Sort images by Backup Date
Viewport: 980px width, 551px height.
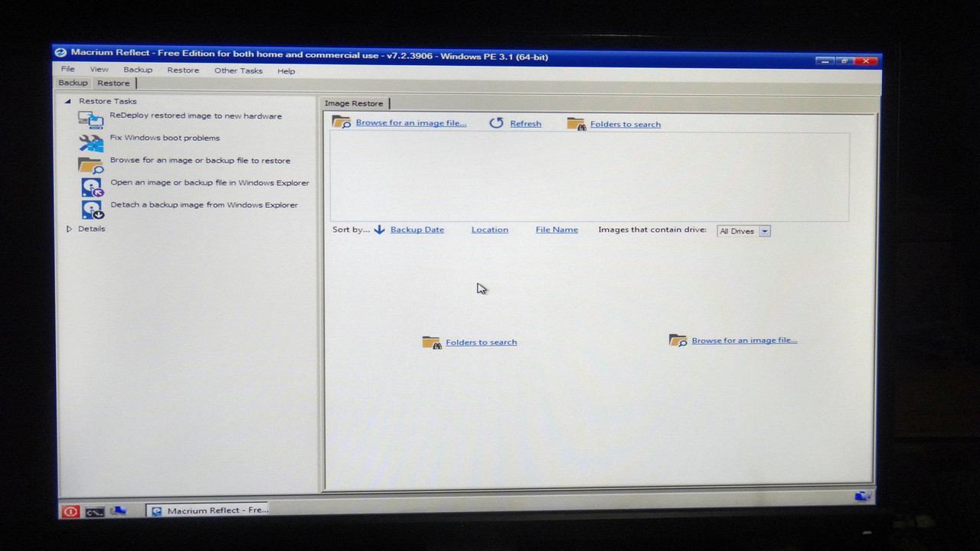(x=417, y=230)
